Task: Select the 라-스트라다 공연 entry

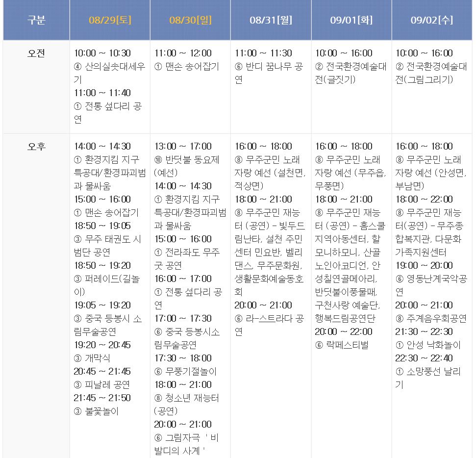Action: click(x=270, y=325)
